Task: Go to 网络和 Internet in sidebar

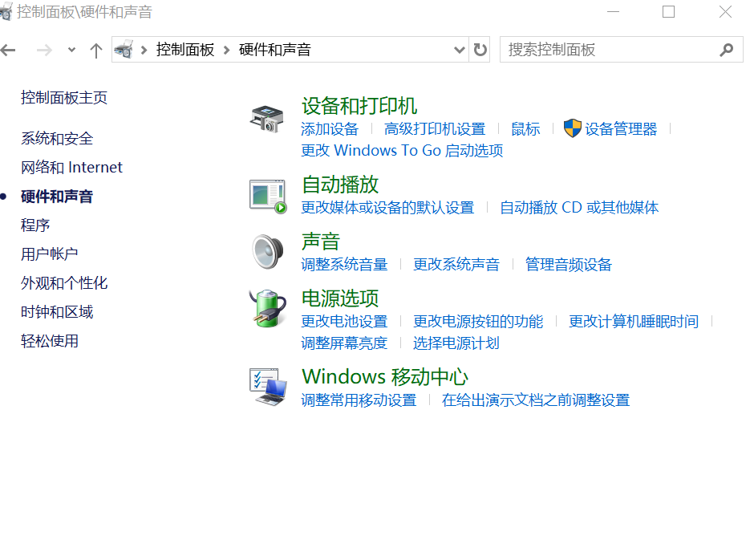Action: pyautogui.click(x=71, y=168)
